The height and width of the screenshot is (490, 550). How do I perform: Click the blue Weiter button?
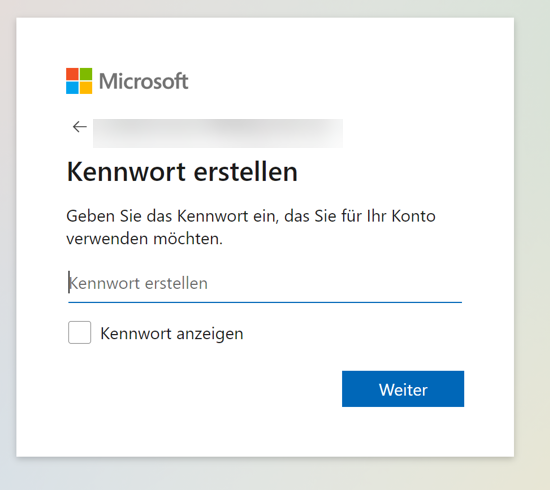click(x=403, y=389)
